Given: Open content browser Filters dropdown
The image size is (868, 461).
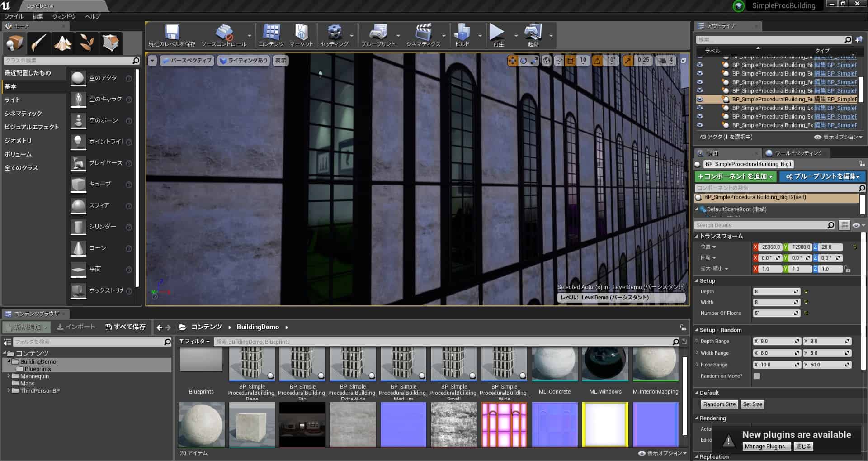Looking at the screenshot, I should tap(195, 342).
